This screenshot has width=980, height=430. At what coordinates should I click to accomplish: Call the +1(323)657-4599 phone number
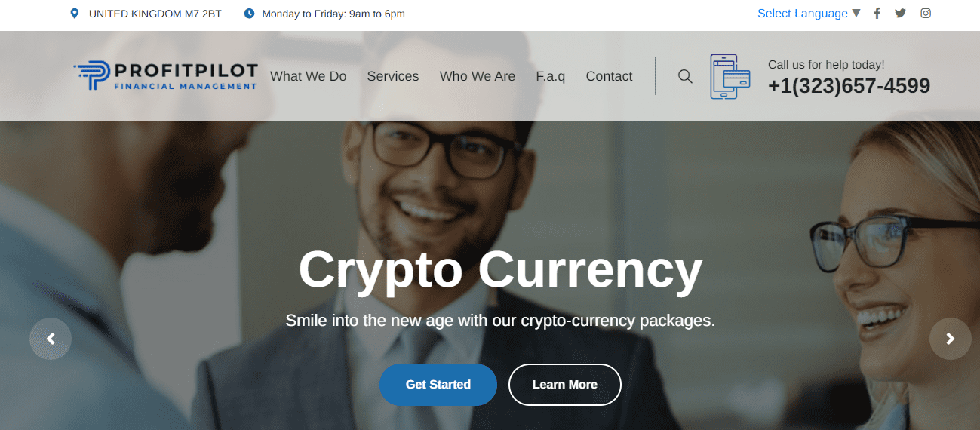849,86
